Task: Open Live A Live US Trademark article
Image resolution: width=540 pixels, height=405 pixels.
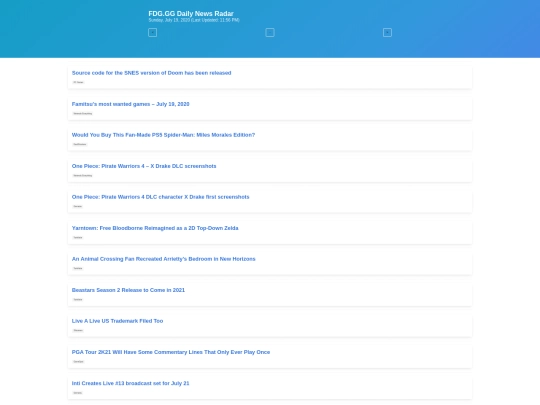Action: coord(117,321)
